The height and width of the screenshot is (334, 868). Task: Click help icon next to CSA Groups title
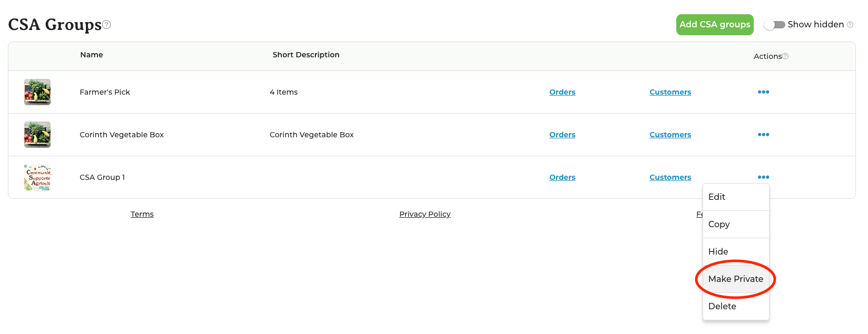pyautogui.click(x=106, y=24)
